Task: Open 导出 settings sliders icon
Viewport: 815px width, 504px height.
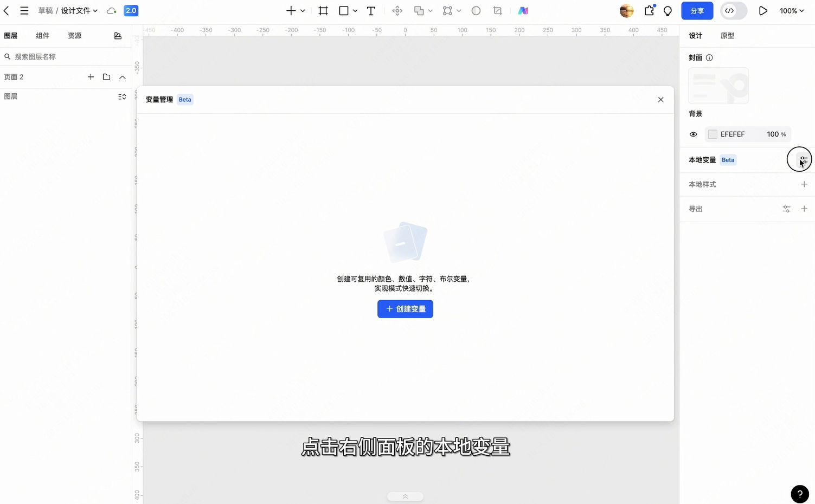Action: [x=786, y=209]
